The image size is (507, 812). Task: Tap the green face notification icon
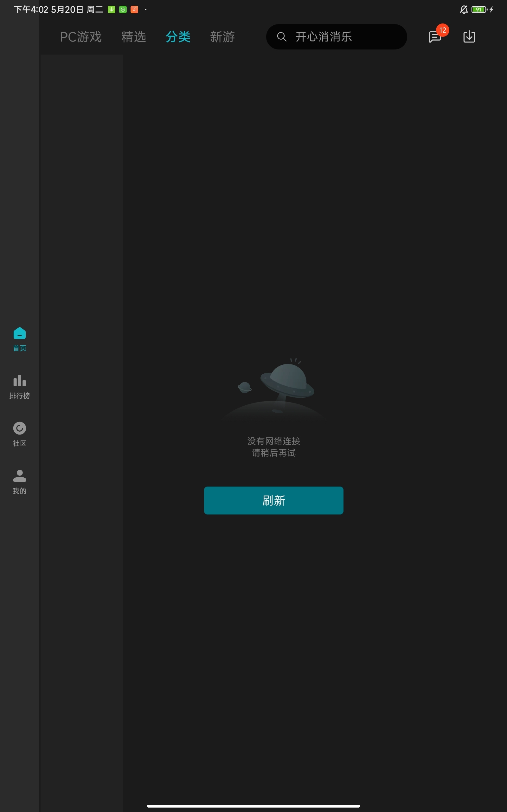123,10
